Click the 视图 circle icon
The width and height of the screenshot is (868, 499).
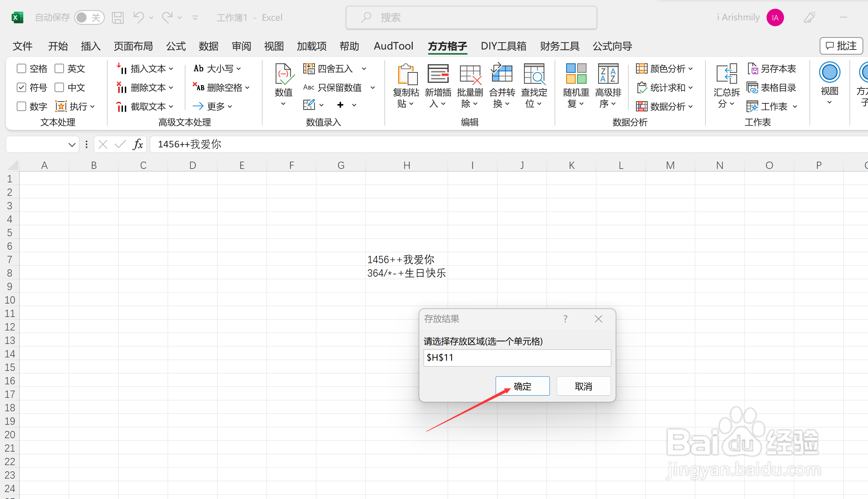pos(829,72)
